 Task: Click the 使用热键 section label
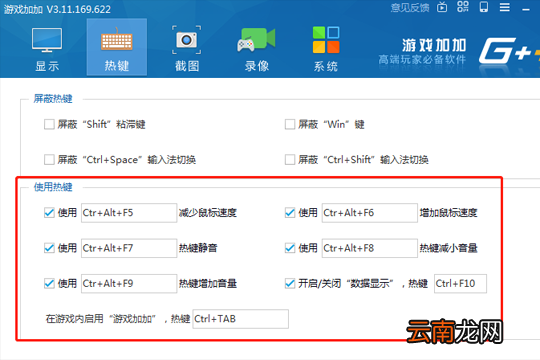53,187
